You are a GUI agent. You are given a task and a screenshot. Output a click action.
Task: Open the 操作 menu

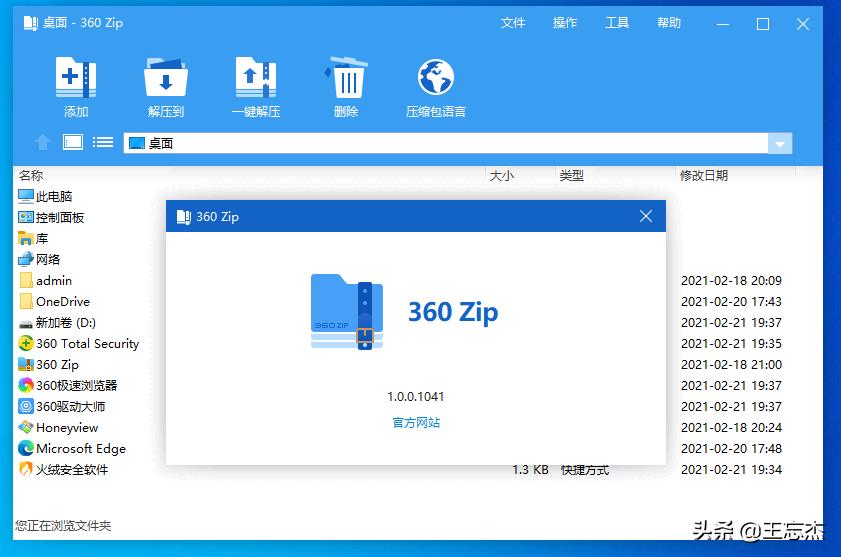565,23
